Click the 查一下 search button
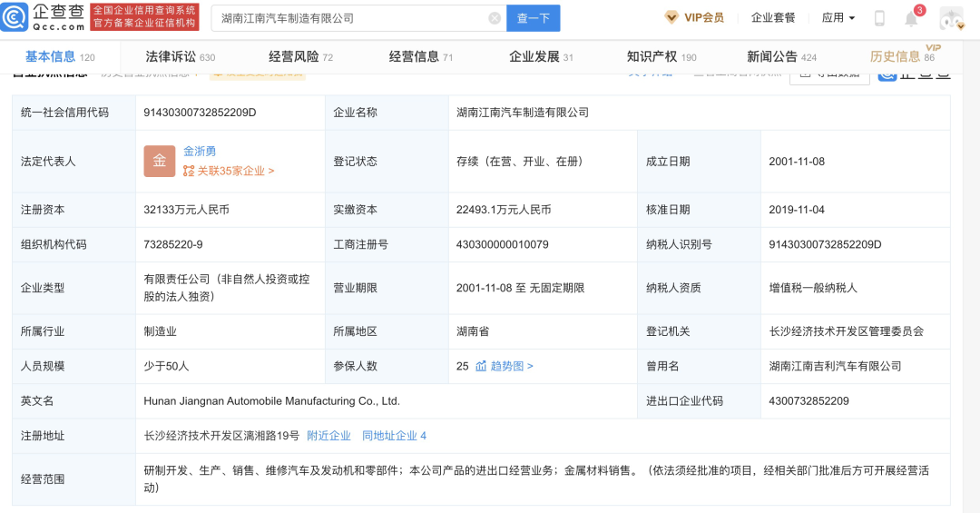Screen dimensions: 980x513 click(534, 18)
